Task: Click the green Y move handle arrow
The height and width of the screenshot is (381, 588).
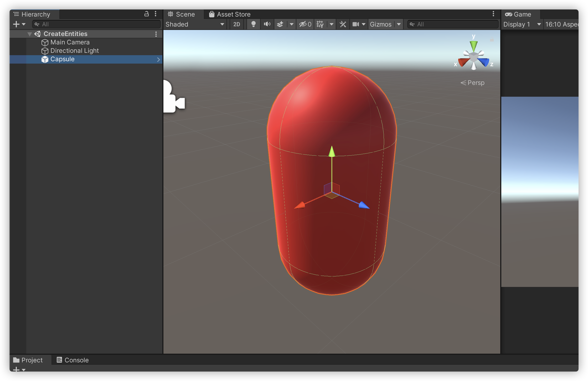Action: click(332, 151)
